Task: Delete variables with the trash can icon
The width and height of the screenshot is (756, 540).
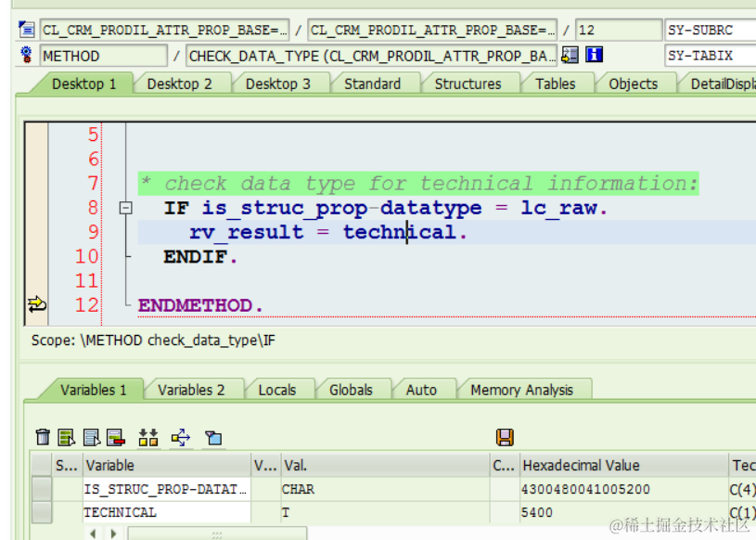Action: pos(43,437)
